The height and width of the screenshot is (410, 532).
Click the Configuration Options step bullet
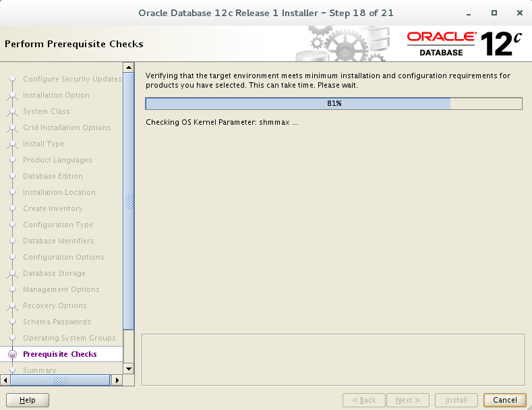[x=13, y=257]
